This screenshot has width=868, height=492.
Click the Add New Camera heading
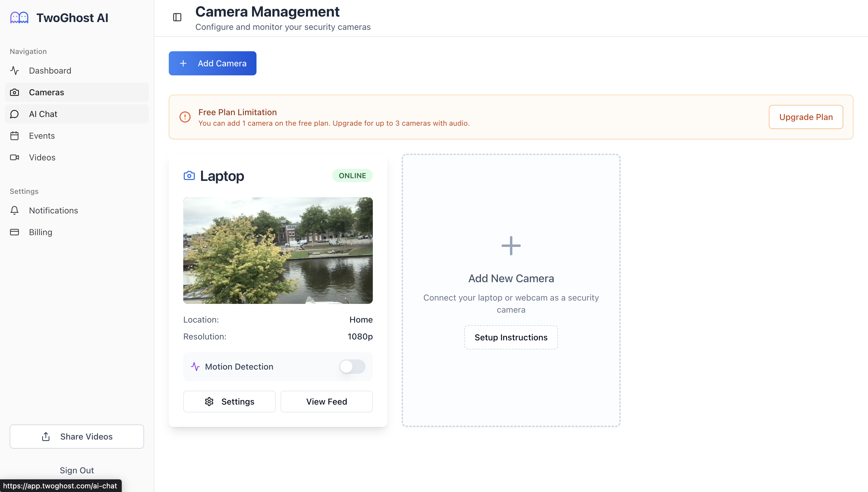pos(511,279)
